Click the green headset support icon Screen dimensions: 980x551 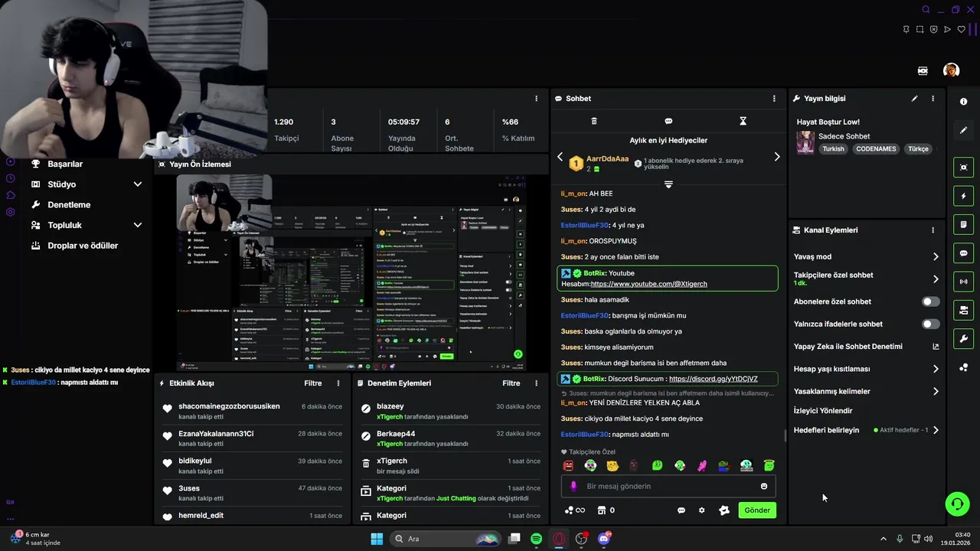point(957,504)
